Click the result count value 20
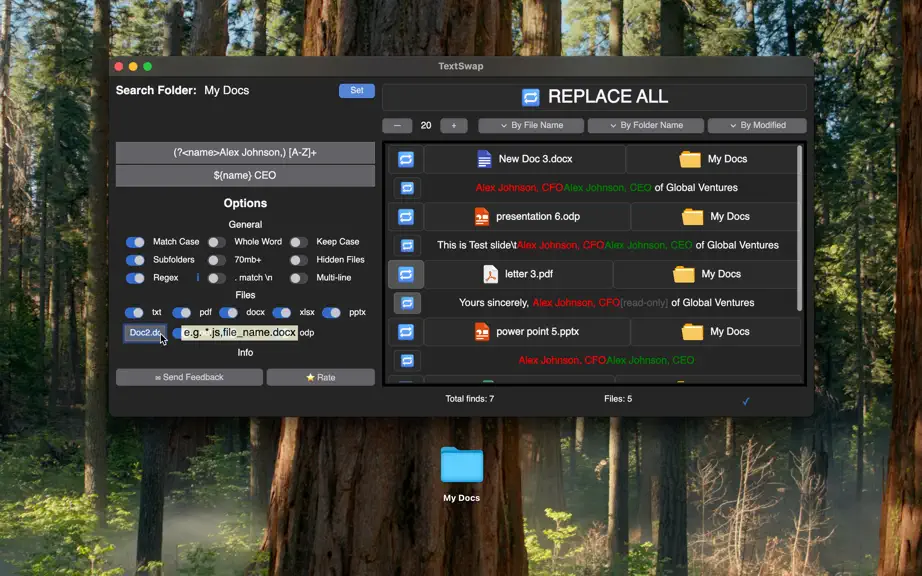Viewport: 922px width, 576px height. [x=426, y=126]
